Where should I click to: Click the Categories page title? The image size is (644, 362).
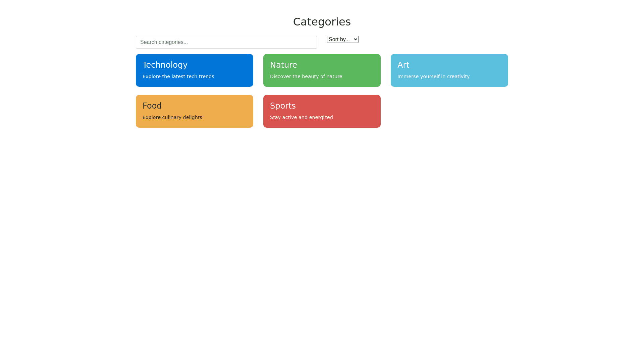(x=322, y=21)
